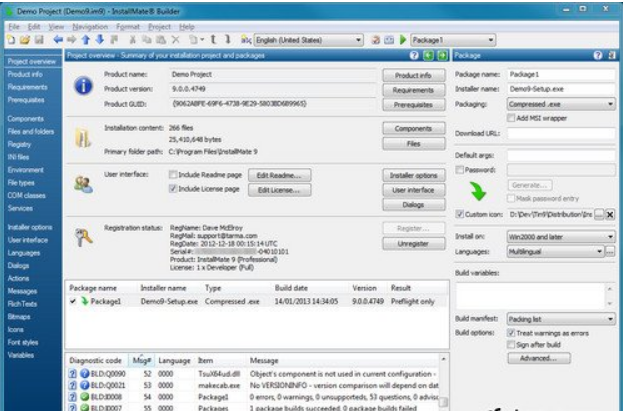Image resolution: width=623 pixels, height=411 pixels.
Task: Click the Advanced... button
Action: [539, 358]
